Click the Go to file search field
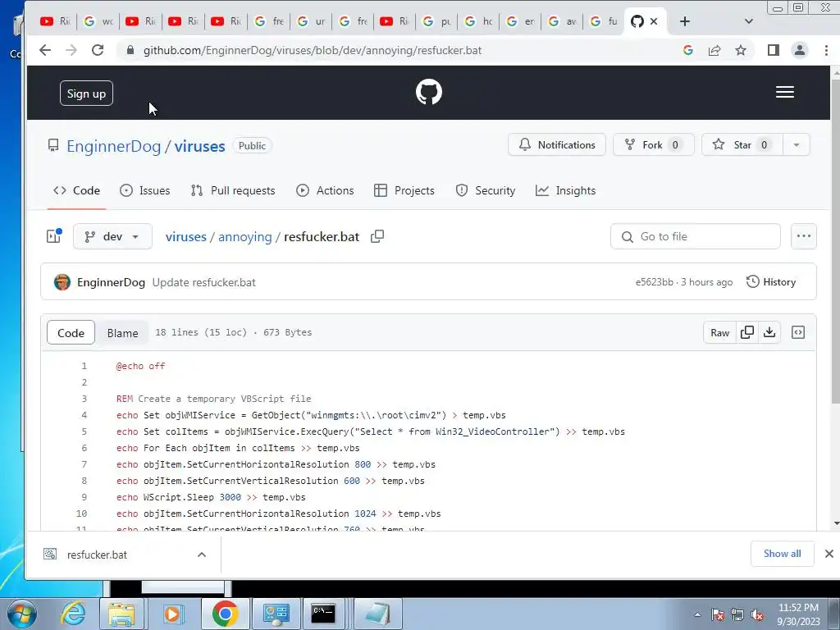Screen dimensions: 840x630 pyautogui.click(x=696, y=236)
